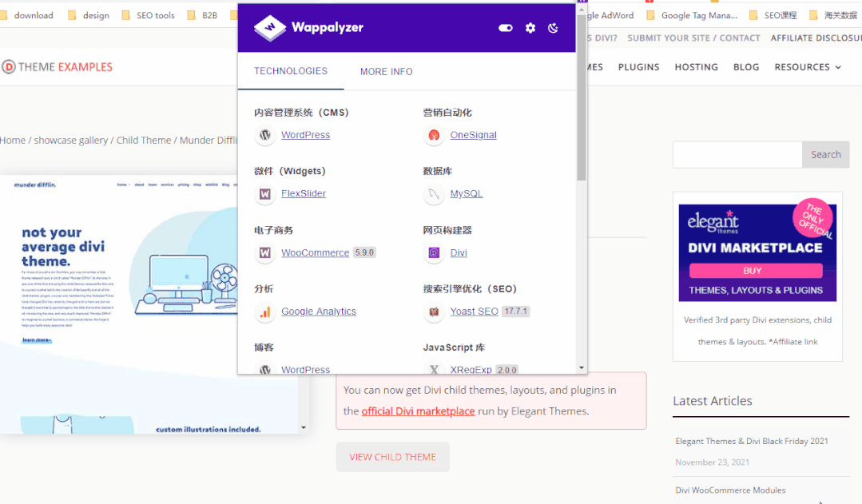
Task: Open the OneSignal link
Action: point(473,135)
